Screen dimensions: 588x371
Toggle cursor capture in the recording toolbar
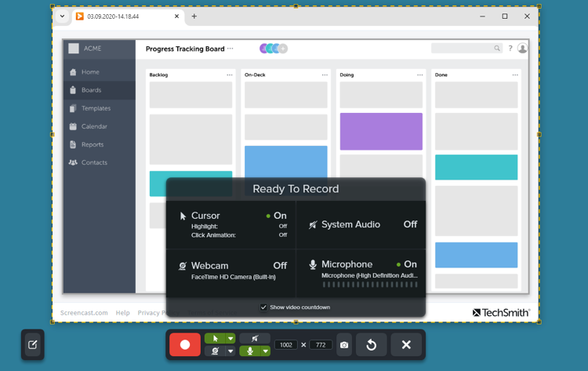click(215, 339)
